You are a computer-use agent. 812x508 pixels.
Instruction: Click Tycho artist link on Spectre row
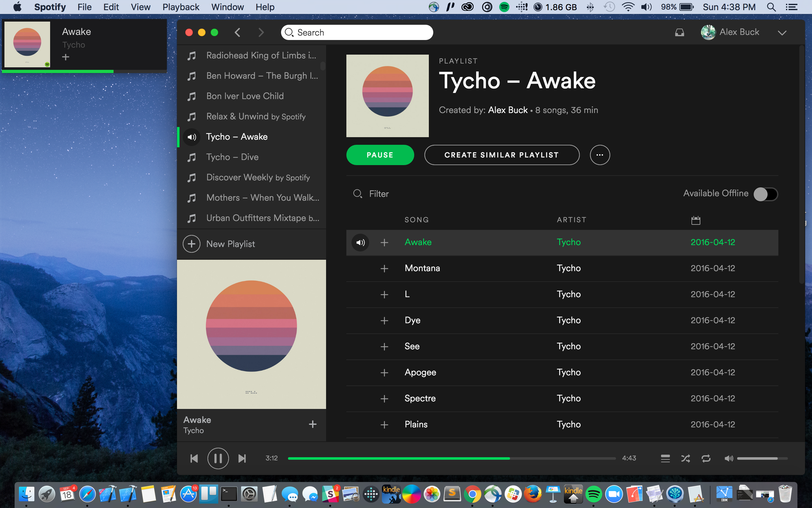(569, 398)
